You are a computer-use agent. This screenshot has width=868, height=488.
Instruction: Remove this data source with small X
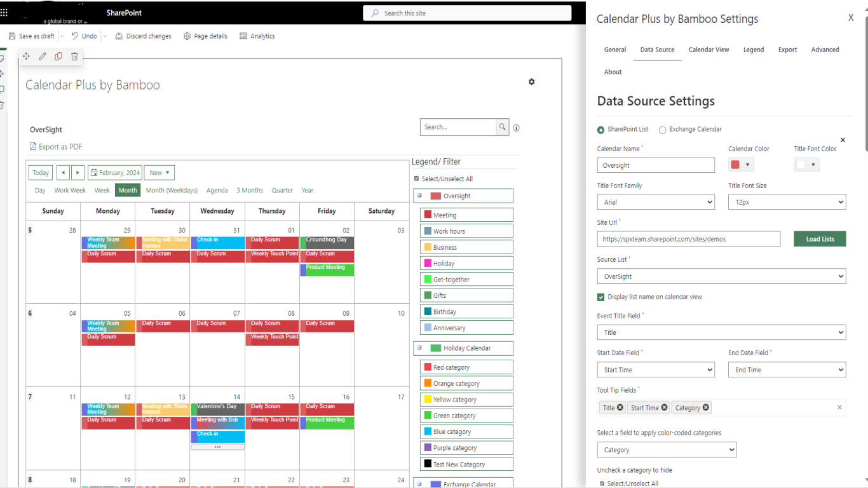[843, 140]
